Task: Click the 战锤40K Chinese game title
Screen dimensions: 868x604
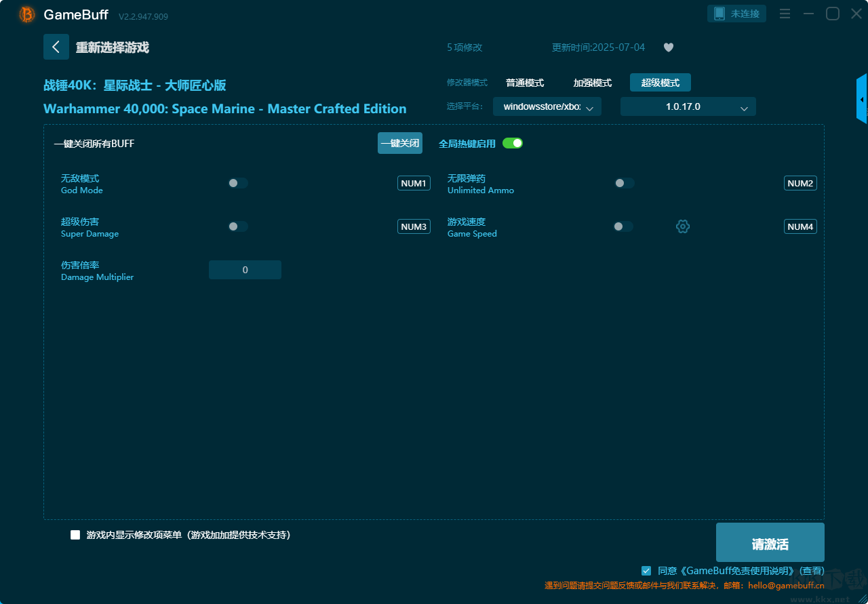Action: point(135,85)
